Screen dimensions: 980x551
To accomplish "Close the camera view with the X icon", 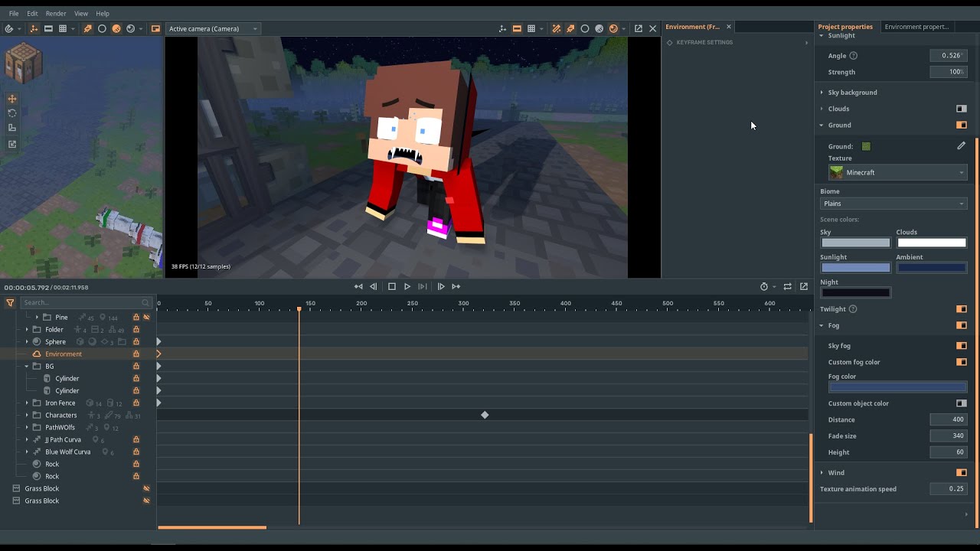I will click(x=653, y=28).
